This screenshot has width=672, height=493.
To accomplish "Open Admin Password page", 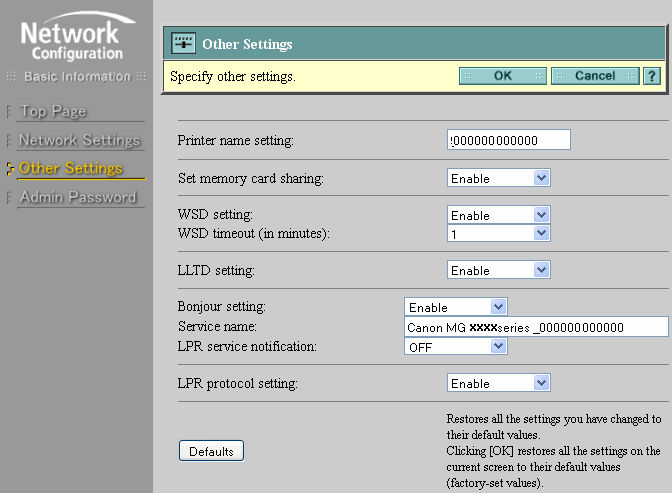I will pyautogui.click(x=77, y=197).
